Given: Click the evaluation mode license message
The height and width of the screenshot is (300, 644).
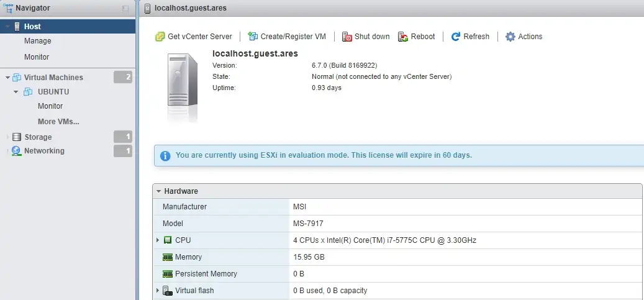Looking at the screenshot, I should click(324, 155).
